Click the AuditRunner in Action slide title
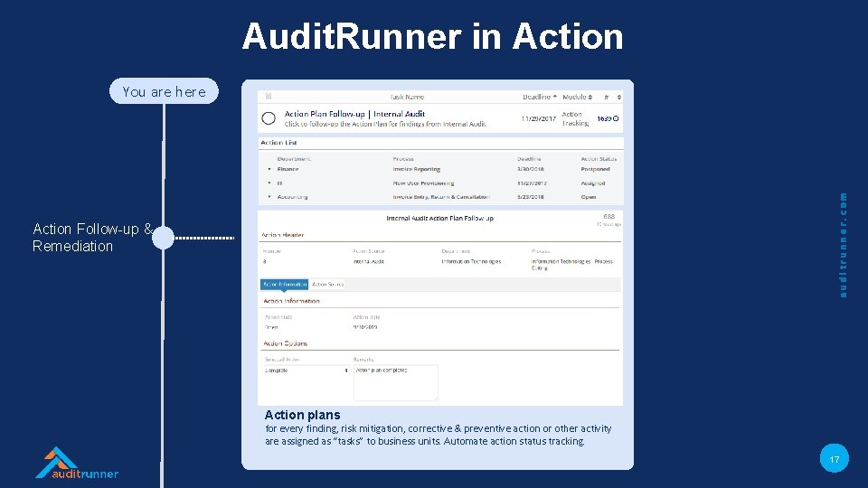Image resolution: width=868 pixels, height=488 pixels. point(433,36)
